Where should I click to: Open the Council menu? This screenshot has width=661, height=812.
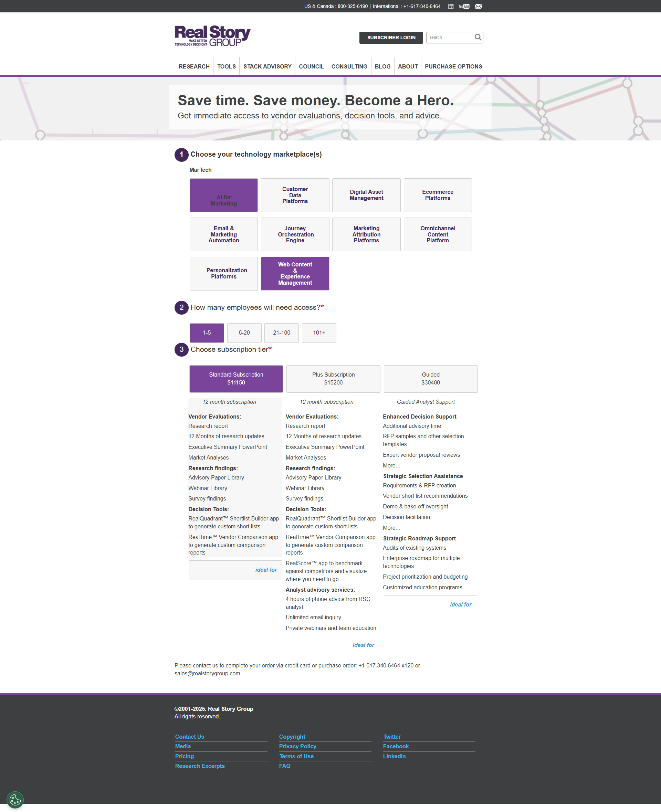312,66
